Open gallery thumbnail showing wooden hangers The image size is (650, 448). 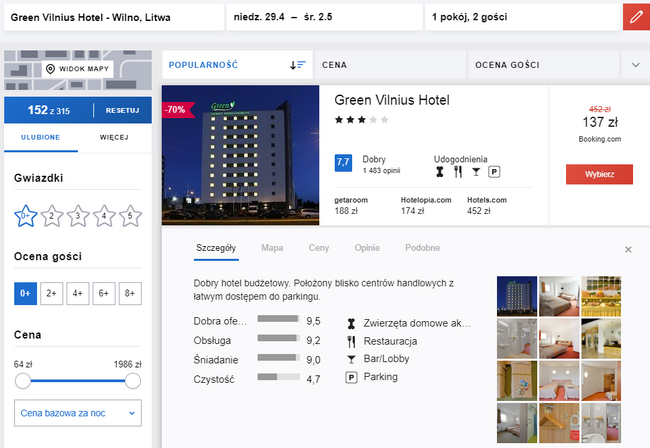point(559,423)
